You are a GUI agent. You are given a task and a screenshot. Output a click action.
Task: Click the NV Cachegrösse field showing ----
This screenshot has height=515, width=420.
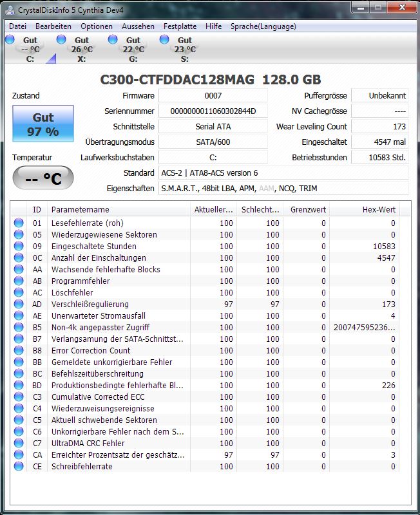[380, 111]
